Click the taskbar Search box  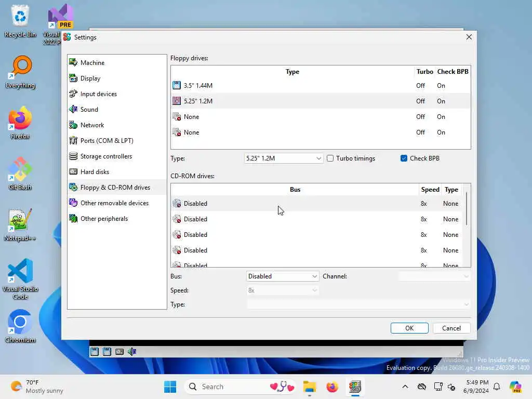tap(241, 387)
